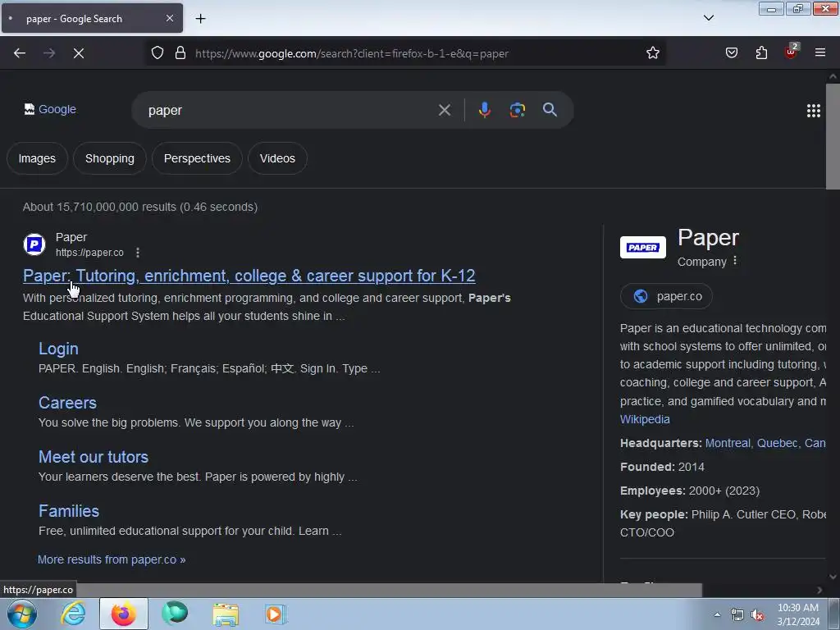This screenshot has width=840, height=630.
Task: Go back to the previous page
Action: (x=20, y=53)
